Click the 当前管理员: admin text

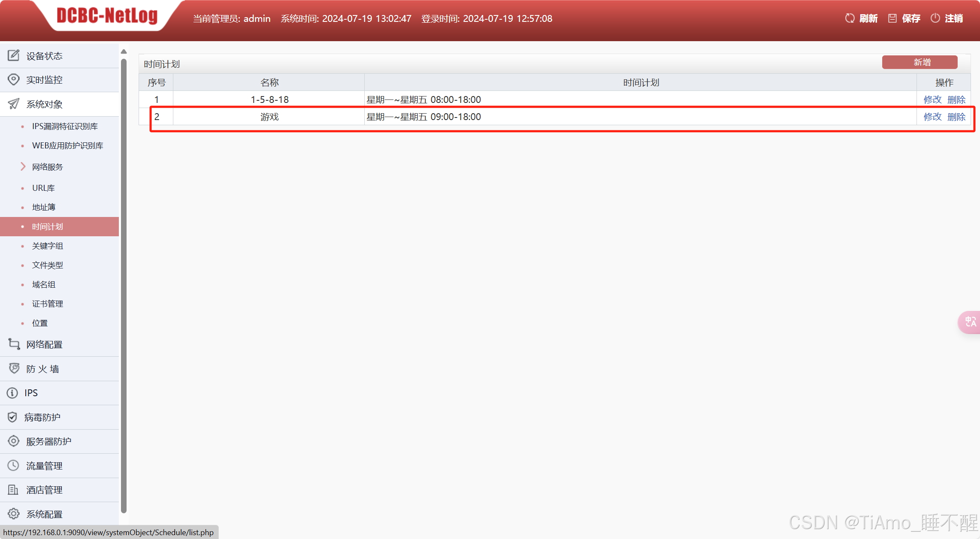point(232,18)
